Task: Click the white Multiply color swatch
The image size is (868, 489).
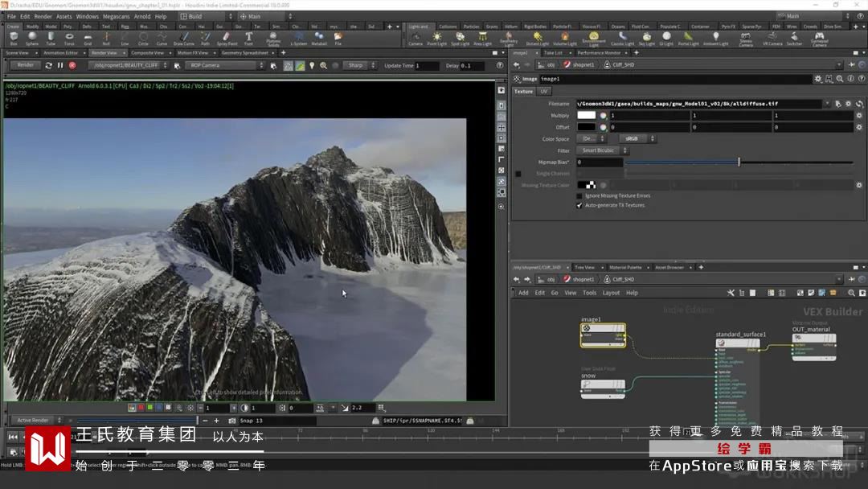Action: pyautogui.click(x=586, y=116)
